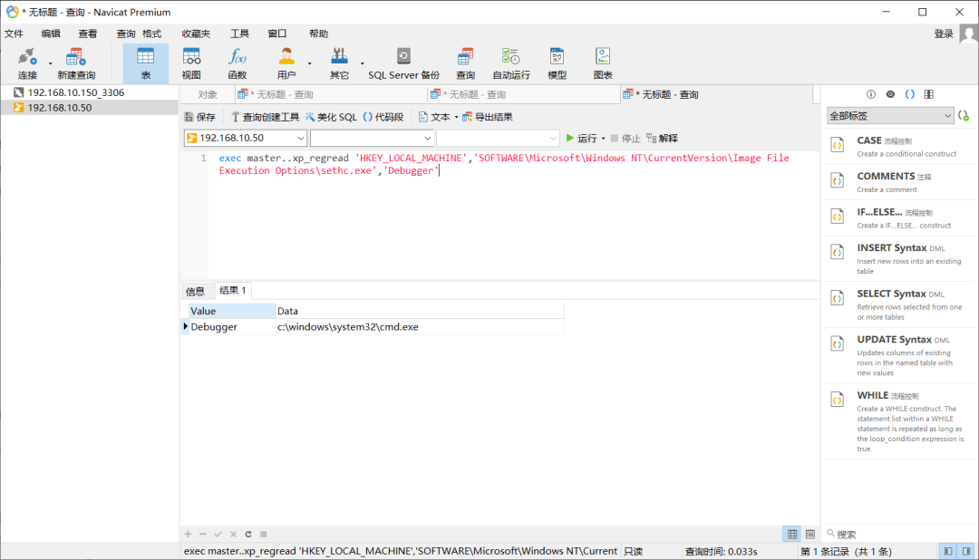This screenshot has height=560, width=979.
Task: Switch to the 信息 tab
Action: [195, 291]
